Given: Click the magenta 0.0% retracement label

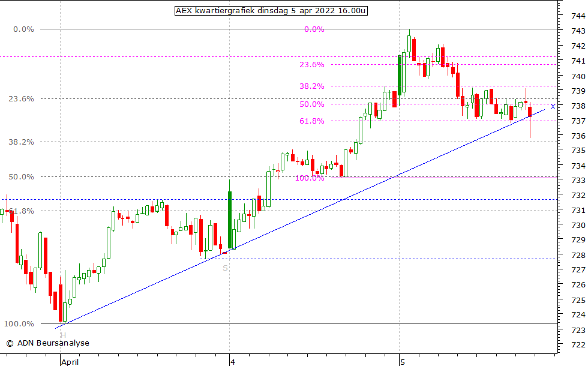Looking at the screenshot, I should 314,29.
